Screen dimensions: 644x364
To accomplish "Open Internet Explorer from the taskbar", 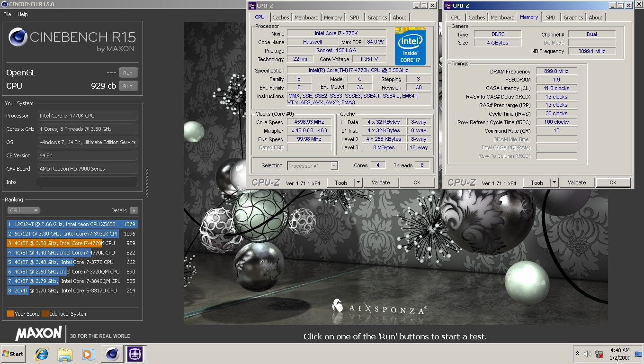I will 42,354.
